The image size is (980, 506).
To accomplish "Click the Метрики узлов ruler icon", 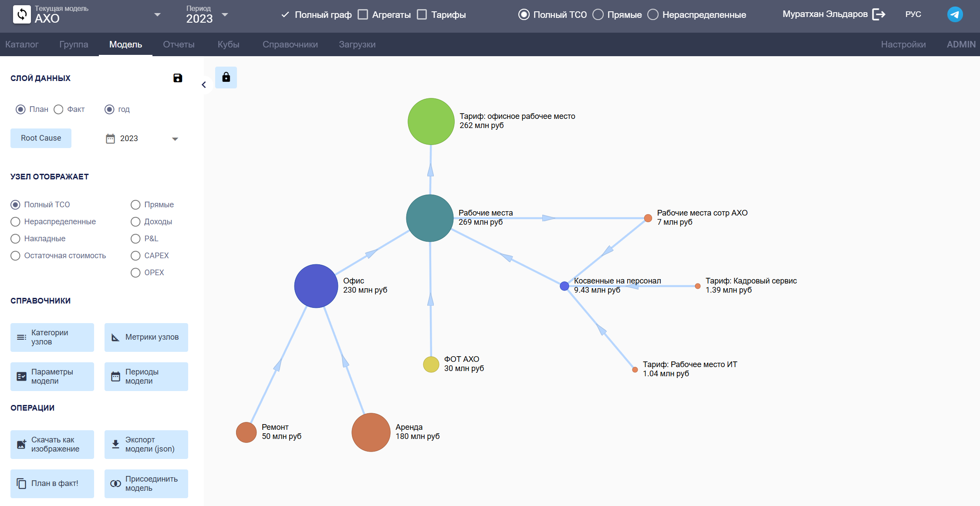I will click(x=115, y=337).
